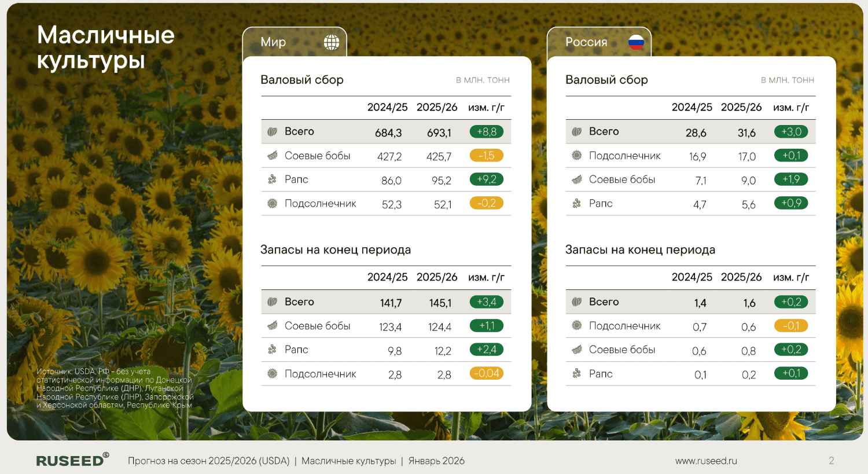Open the www.ruseed.ru link
Viewport: 868px width, 474px height.
(706, 461)
